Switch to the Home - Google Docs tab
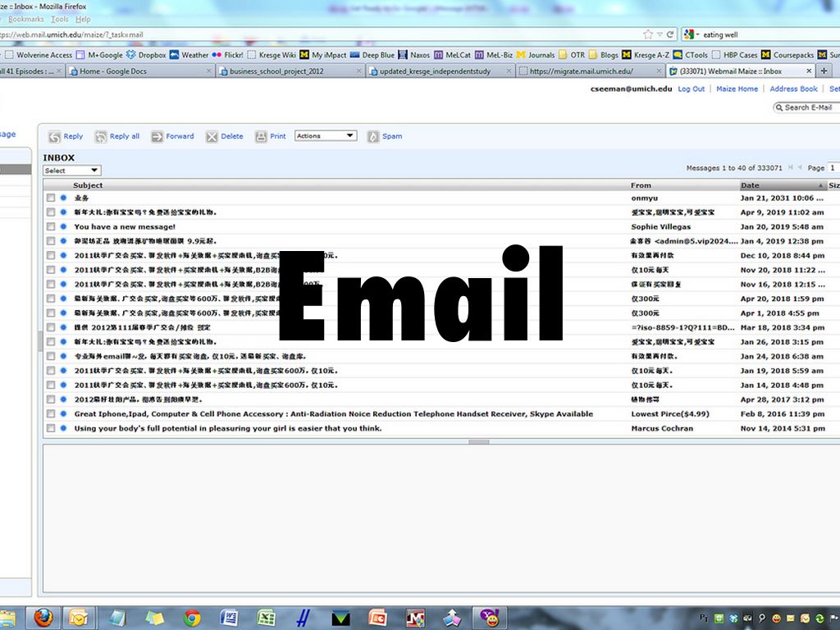The image size is (840, 630). pos(139,71)
